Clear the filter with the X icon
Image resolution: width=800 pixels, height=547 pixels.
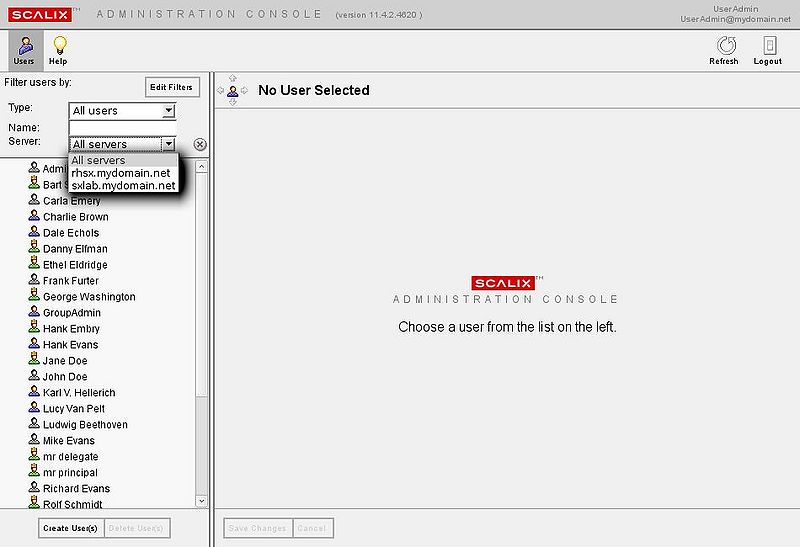(200, 144)
